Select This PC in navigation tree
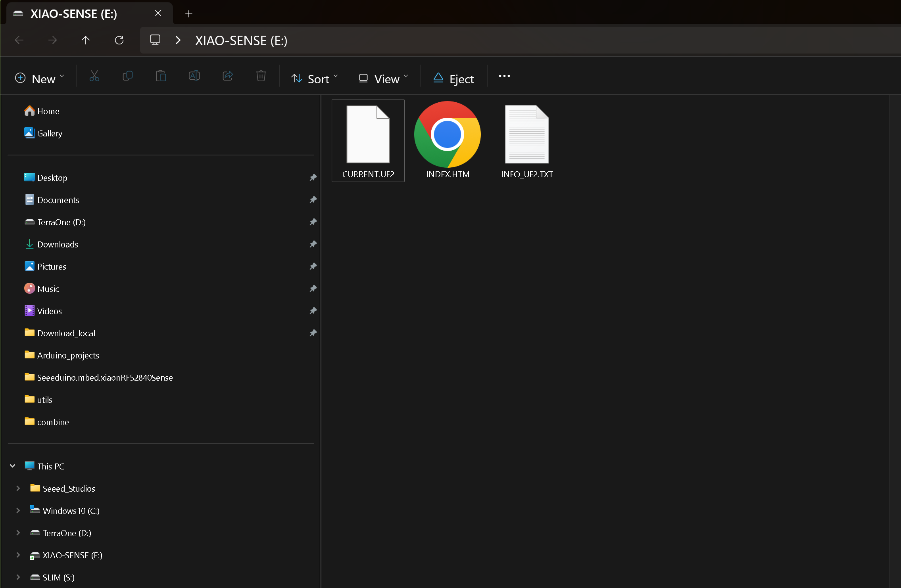This screenshot has height=588, width=901. click(x=44, y=466)
